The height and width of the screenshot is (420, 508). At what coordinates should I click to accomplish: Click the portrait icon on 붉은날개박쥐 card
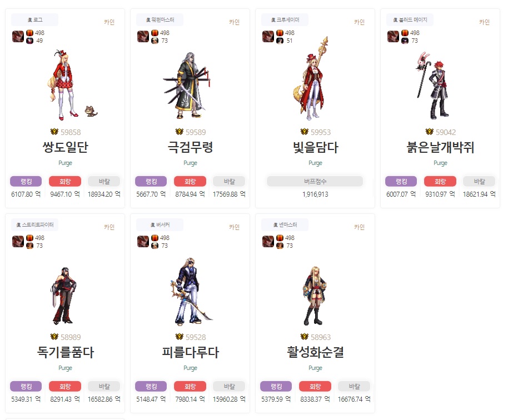click(393, 36)
